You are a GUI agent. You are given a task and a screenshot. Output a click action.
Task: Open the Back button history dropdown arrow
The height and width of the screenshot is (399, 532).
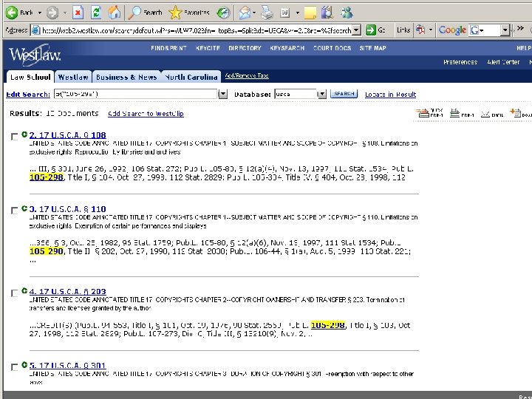point(40,13)
